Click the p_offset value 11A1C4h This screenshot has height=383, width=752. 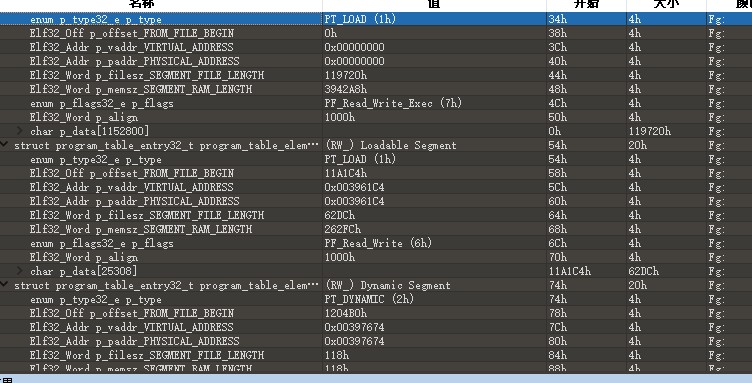346,173
